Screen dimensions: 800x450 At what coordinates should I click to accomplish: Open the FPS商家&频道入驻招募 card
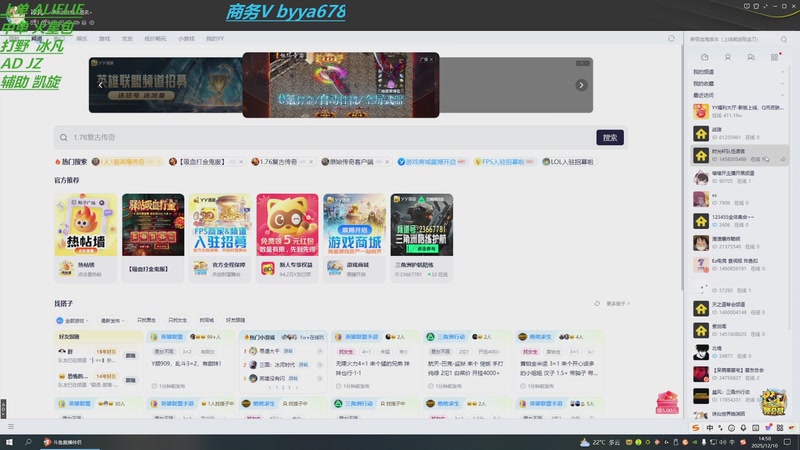point(220,237)
